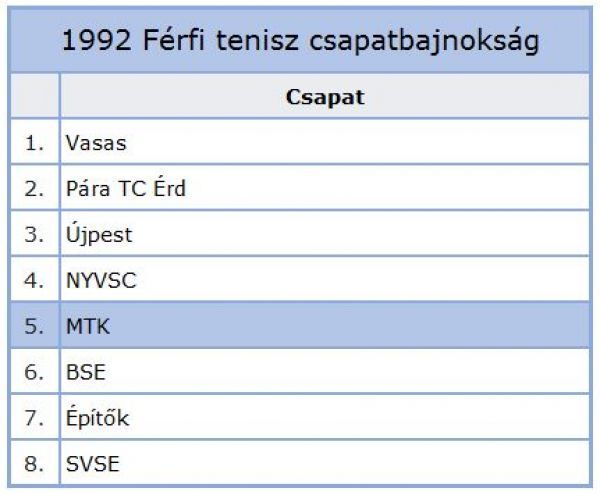Click rank number 8. cell
Screen dimensions: 600x495
35,463
